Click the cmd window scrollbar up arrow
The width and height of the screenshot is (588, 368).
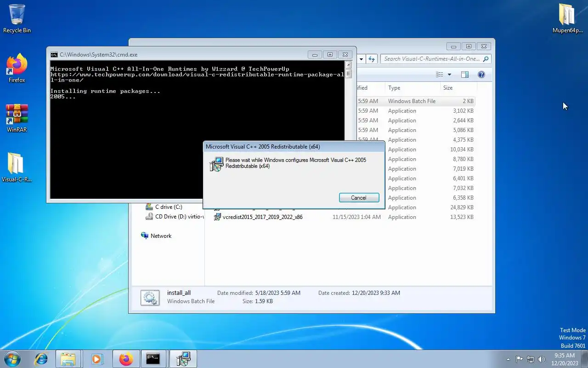[x=348, y=65]
